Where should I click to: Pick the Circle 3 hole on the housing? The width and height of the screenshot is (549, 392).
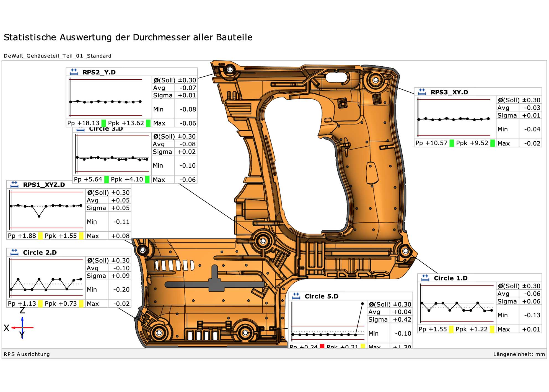[x=263, y=241]
